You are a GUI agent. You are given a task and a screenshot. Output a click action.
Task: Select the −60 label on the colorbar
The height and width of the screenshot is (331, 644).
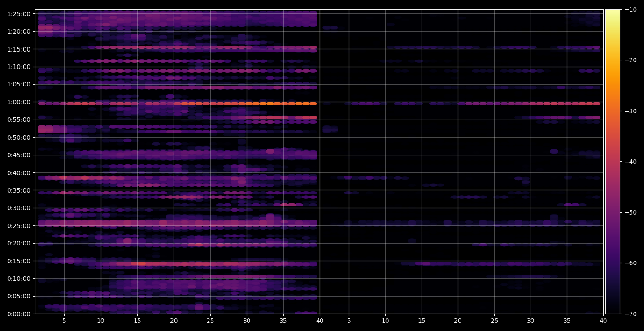[x=630, y=263]
